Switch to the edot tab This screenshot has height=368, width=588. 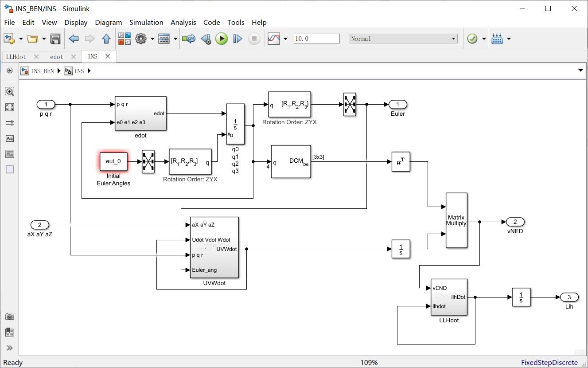click(57, 57)
